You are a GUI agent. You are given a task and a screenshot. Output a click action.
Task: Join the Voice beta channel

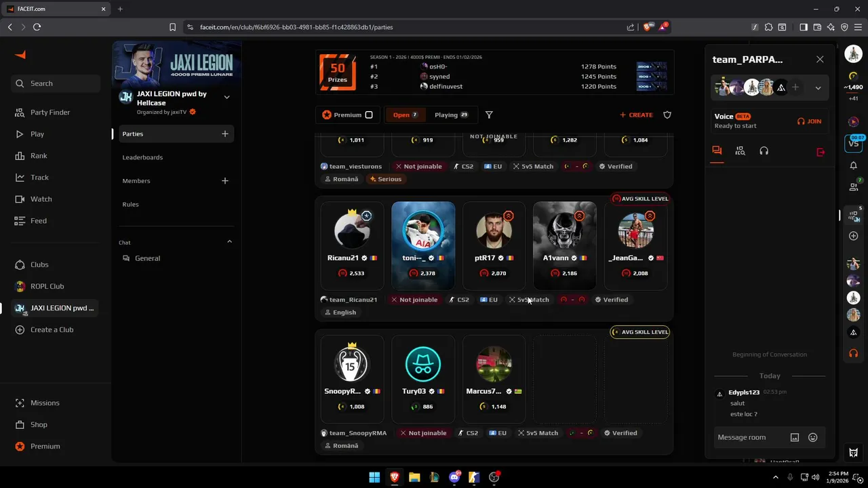pos(809,121)
